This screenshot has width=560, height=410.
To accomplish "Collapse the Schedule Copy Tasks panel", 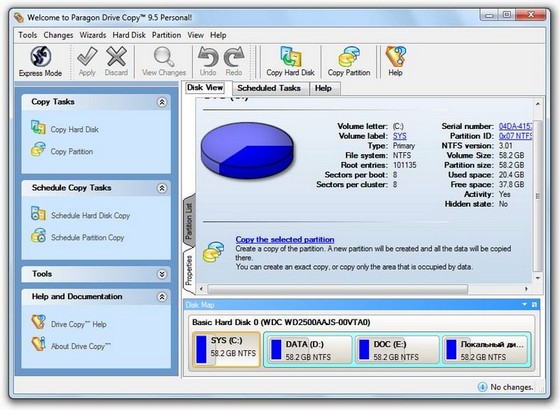I will pyautogui.click(x=162, y=188).
